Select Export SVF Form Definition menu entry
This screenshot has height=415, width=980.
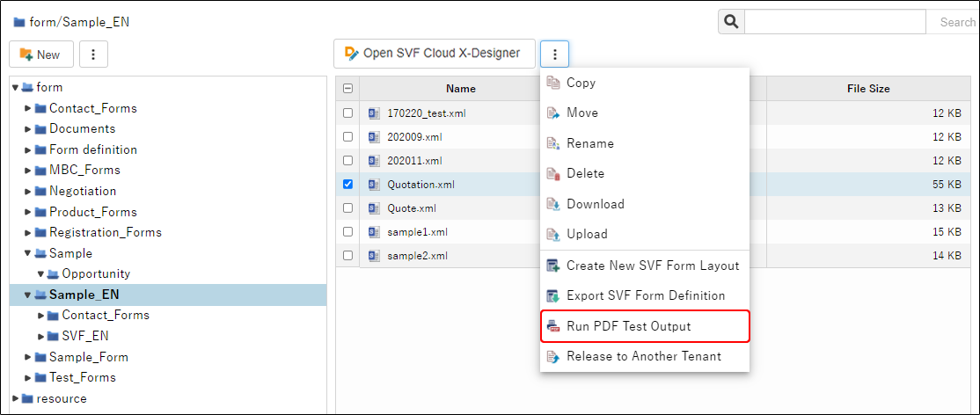(x=644, y=295)
